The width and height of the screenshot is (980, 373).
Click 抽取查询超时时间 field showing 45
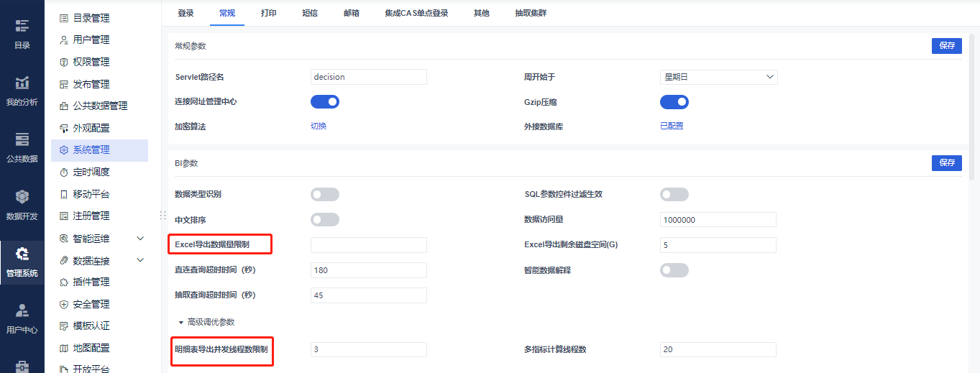[369, 295]
